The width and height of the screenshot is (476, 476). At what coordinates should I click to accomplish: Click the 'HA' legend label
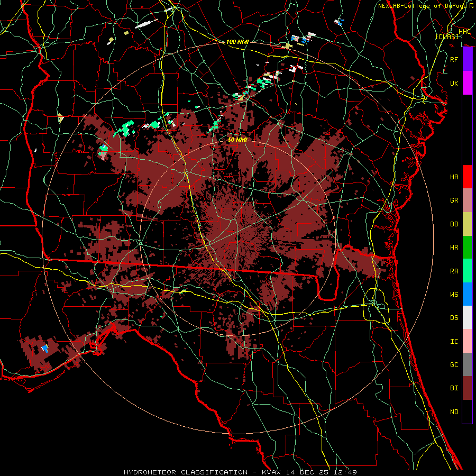tap(454, 177)
